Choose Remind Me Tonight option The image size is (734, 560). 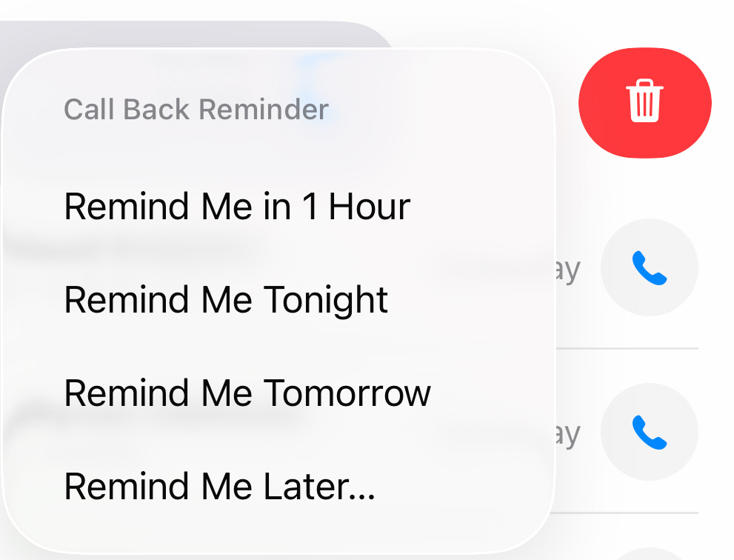point(226,300)
